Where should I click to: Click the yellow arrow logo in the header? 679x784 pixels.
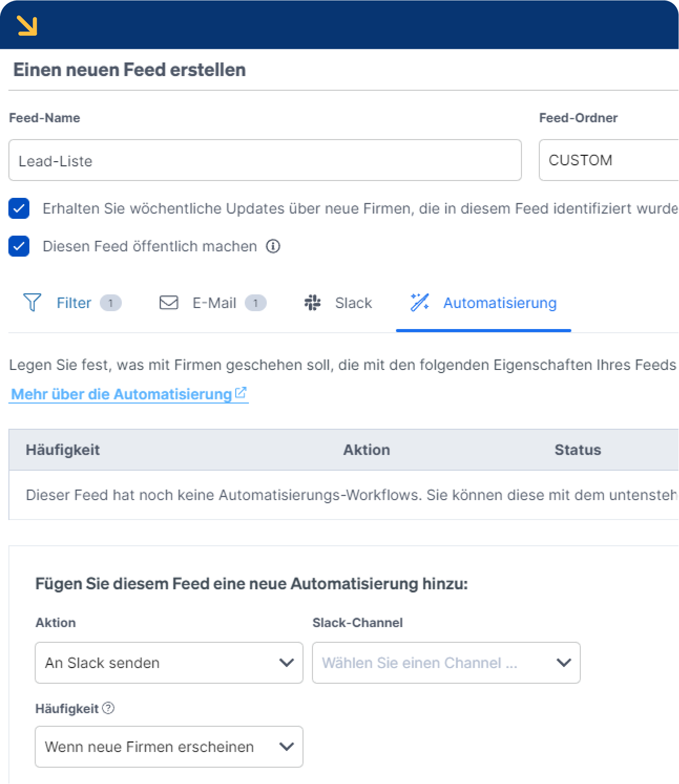pyautogui.click(x=28, y=24)
